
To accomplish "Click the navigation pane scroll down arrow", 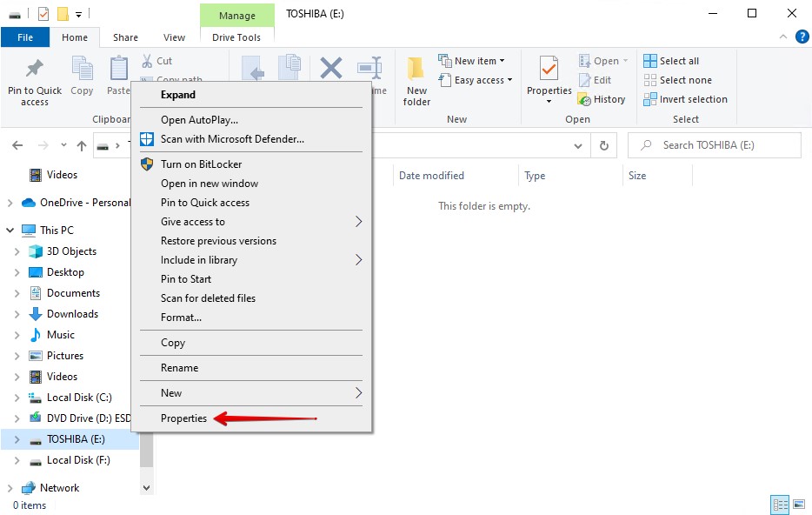I will pos(147,487).
